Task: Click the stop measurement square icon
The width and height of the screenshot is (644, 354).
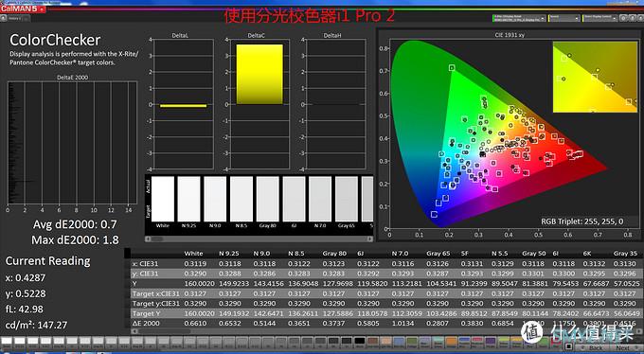Action: 568,346
